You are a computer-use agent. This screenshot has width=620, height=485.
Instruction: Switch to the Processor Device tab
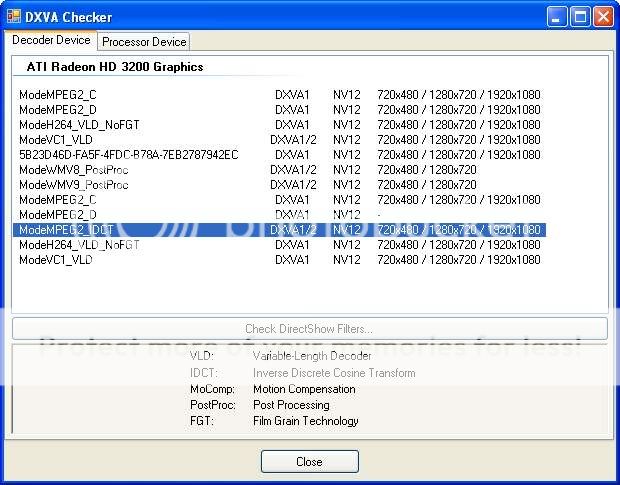(144, 42)
